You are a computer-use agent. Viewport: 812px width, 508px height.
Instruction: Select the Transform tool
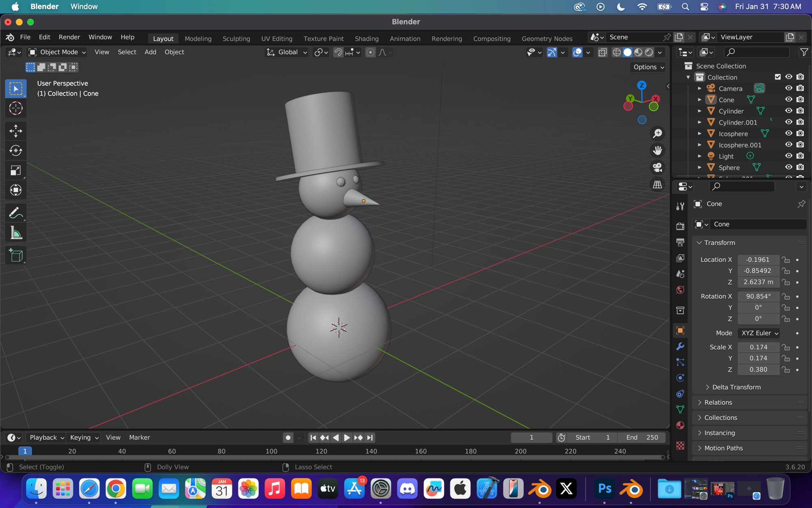[x=16, y=190]
